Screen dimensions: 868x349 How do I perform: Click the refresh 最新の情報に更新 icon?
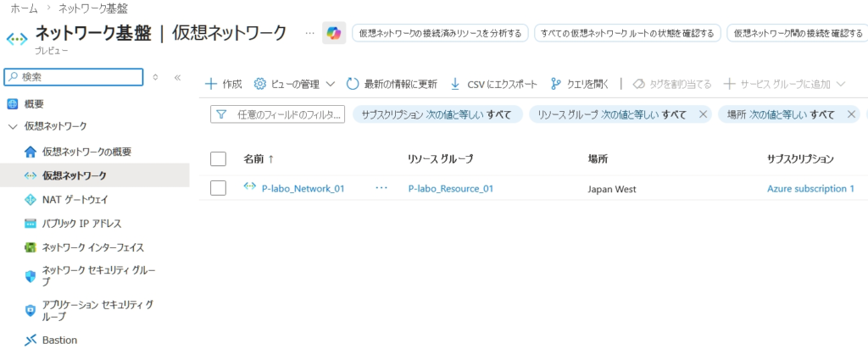[x=353, y=84]
